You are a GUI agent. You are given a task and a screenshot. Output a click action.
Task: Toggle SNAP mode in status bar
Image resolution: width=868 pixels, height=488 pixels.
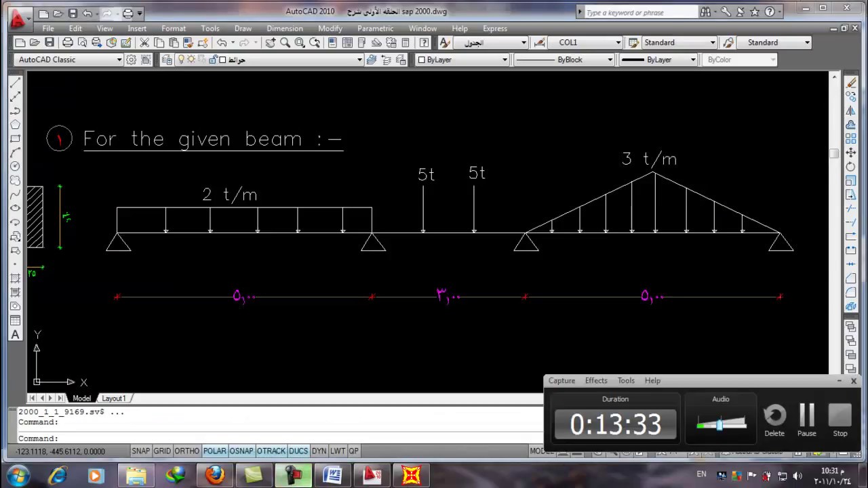point(141,451)
